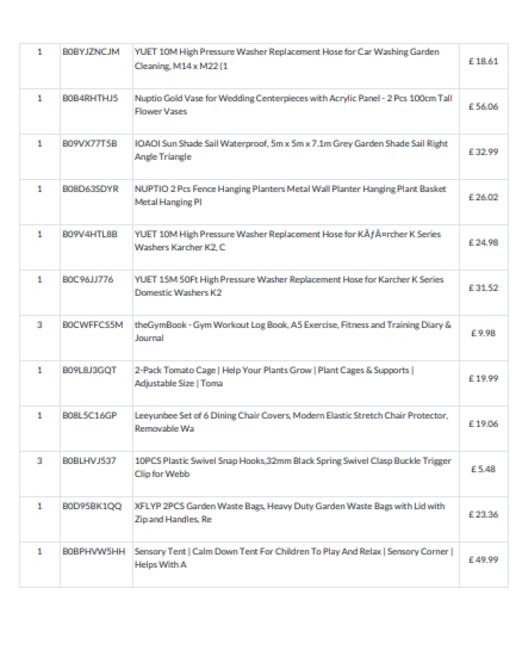Select the IOAOI Sun Shade Sail row text

tap(291, 150)
